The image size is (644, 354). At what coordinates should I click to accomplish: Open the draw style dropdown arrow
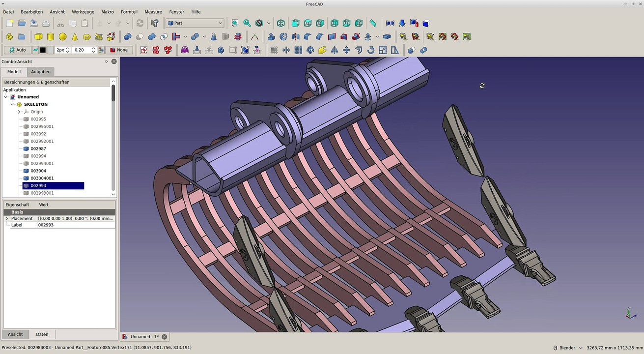269,23
